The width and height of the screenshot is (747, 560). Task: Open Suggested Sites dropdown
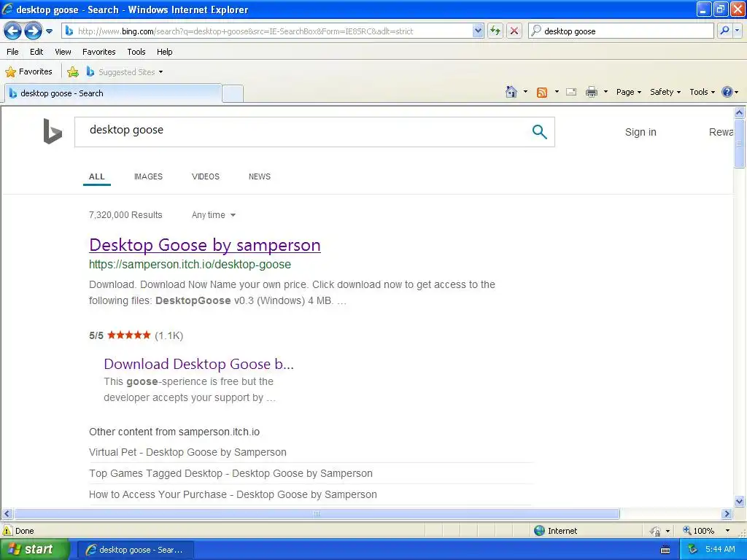125,72
